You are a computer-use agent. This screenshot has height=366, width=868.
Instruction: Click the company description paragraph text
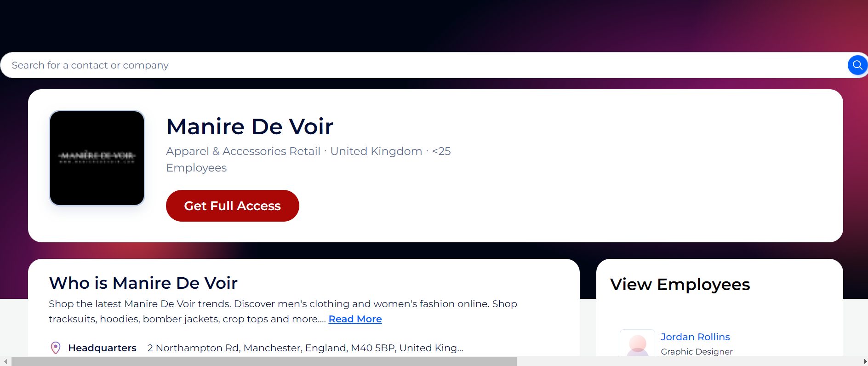coord(283,304)
